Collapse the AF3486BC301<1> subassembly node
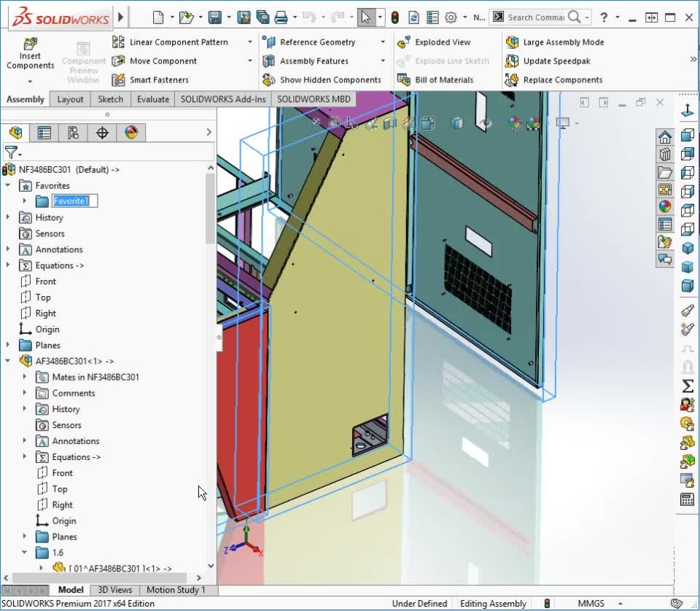 [8, 361]
